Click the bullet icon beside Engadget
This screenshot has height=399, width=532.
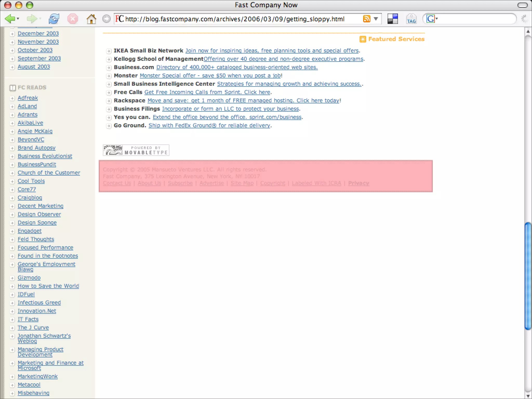(x=12, y=231)
